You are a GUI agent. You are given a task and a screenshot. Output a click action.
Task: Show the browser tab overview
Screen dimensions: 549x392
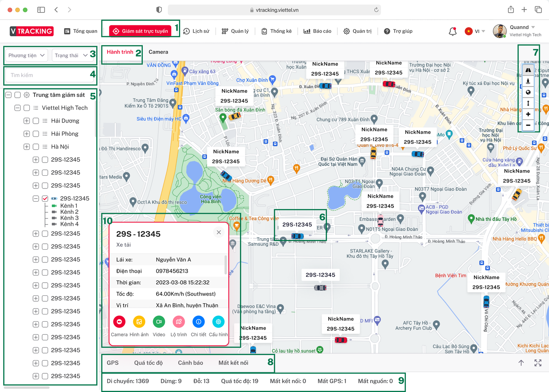[538, 10]
